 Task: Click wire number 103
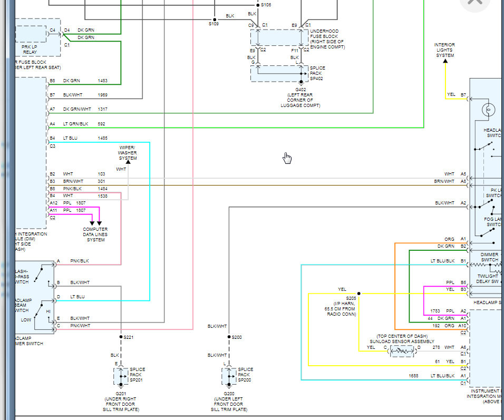click(x=101, y=174)
